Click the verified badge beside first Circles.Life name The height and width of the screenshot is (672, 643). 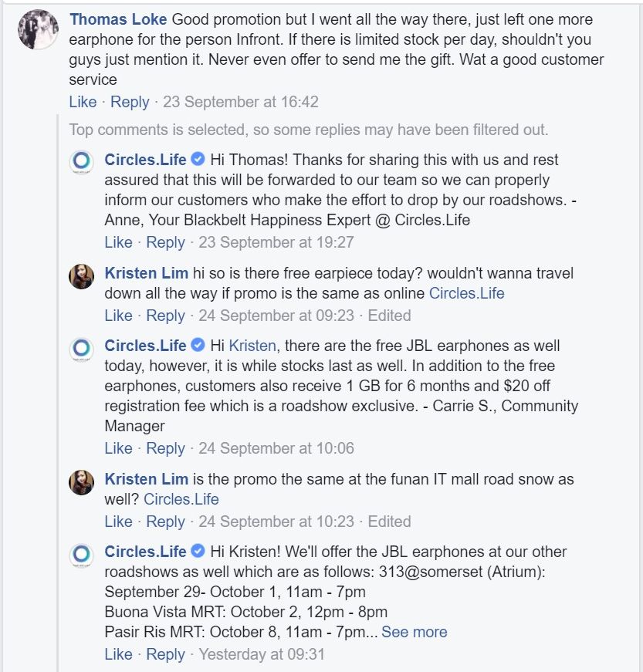[198, 159]
